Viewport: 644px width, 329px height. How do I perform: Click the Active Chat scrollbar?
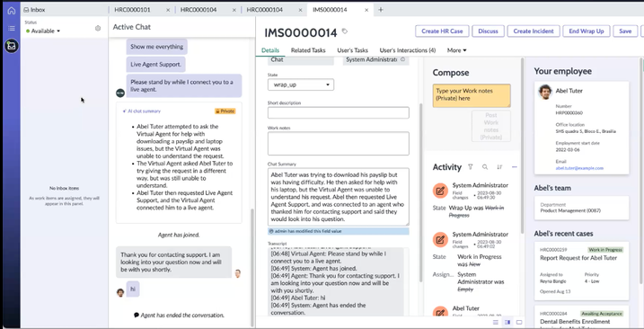pyautogui.click(x=252, y=267)
